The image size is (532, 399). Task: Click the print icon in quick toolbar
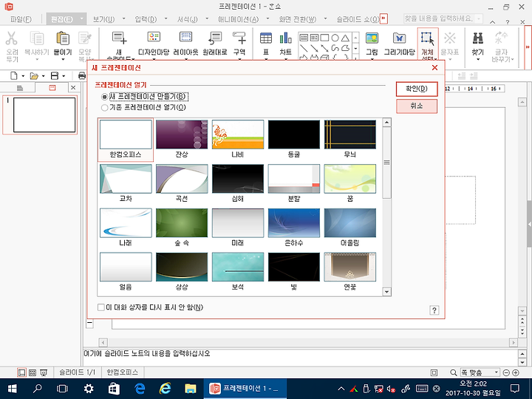82,75
